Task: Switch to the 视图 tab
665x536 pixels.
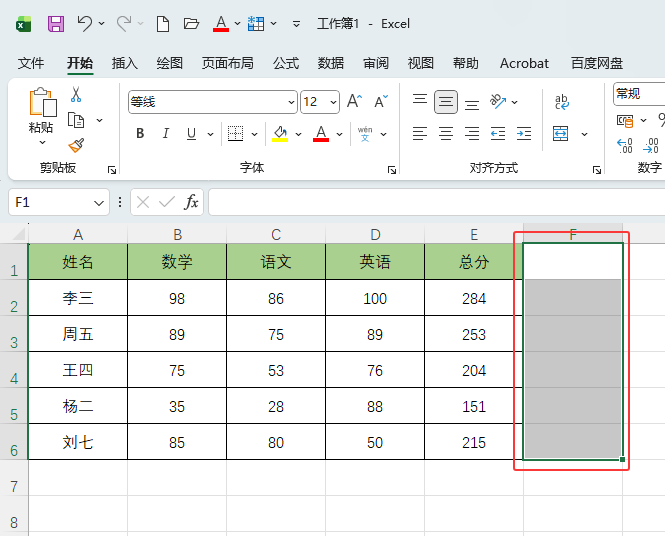Action: [x=421, y=63]
